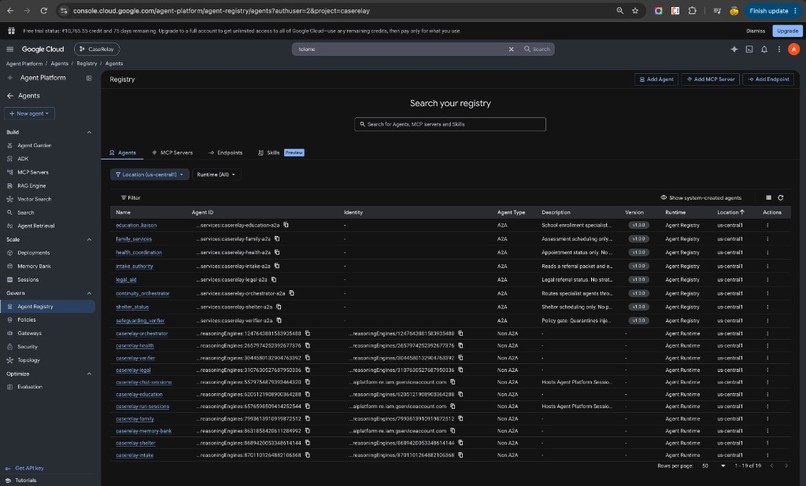Click the Add Endpoint button
806x486 pixels.
768,79
